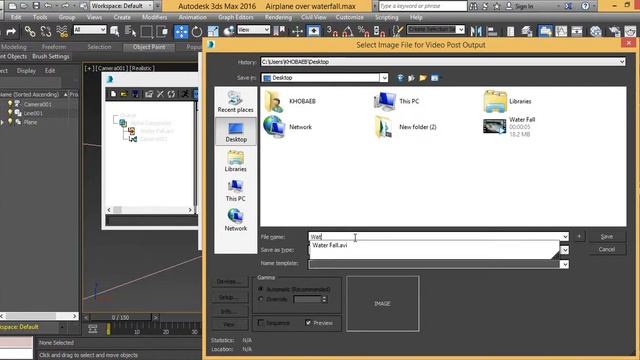This screenshot has width=640, height=360.
Task: Toggle the lightbulb next to Line001
Action: [x=10, y=113]
